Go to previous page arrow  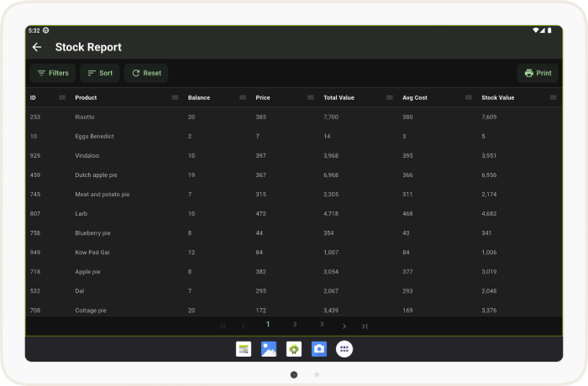pos(244,326)
